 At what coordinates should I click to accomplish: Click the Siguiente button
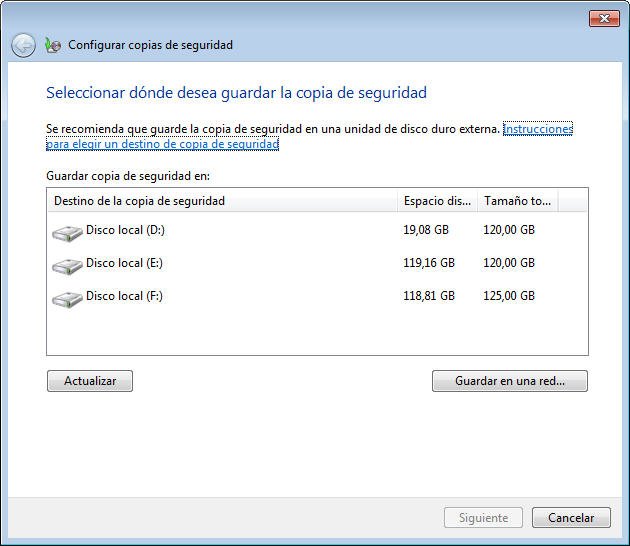pyautogui.click(x=483, y=518)
